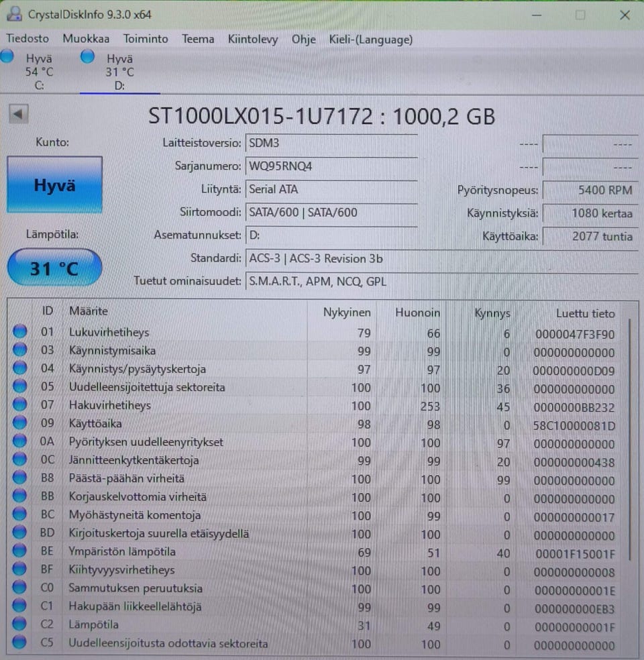Image resolution: width=644 pixels, height=660 pixels.
Task: Open the Toiminto menu
Action: click(144, 39)
